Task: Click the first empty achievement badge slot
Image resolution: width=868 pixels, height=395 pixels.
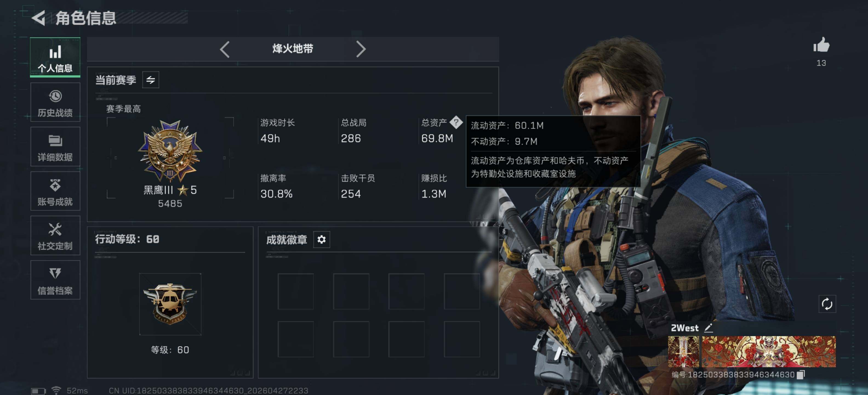Action: (296, 291)
